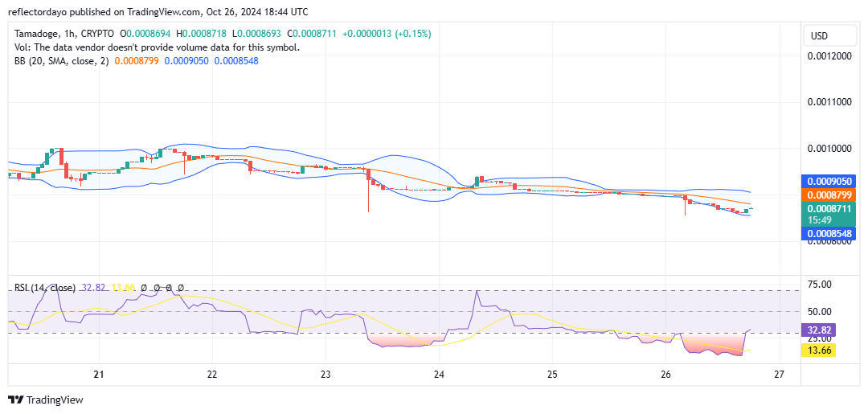Click the close price value C0.0008711
The height and width of the screenshot is (414, 868).
[310, 35]
